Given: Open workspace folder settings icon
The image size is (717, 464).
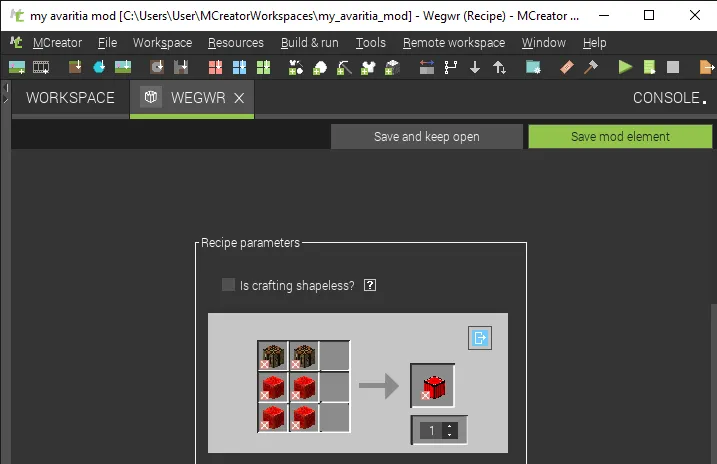Looking at the screenshot, I should (533, 68).
